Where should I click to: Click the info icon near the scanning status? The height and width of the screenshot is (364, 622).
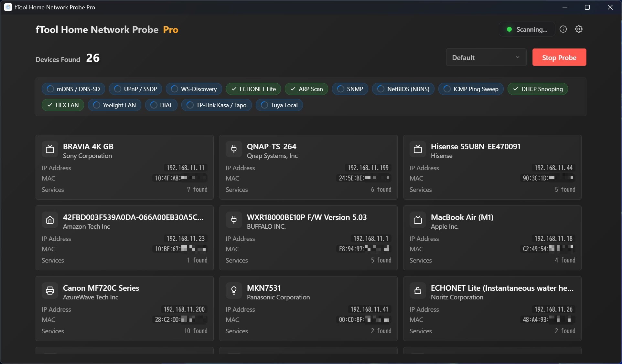click(x=563, y=29)
